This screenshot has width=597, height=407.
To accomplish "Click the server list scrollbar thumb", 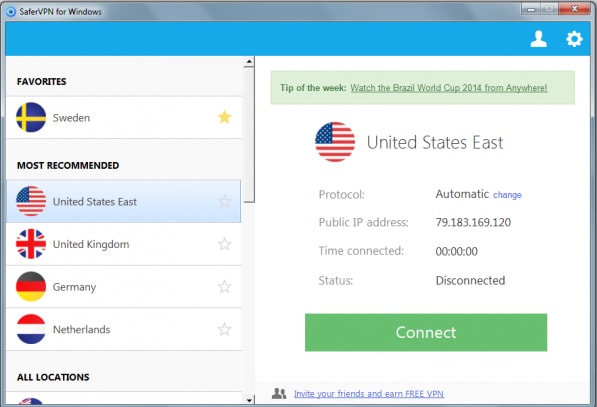I will [x=249, y=135].
